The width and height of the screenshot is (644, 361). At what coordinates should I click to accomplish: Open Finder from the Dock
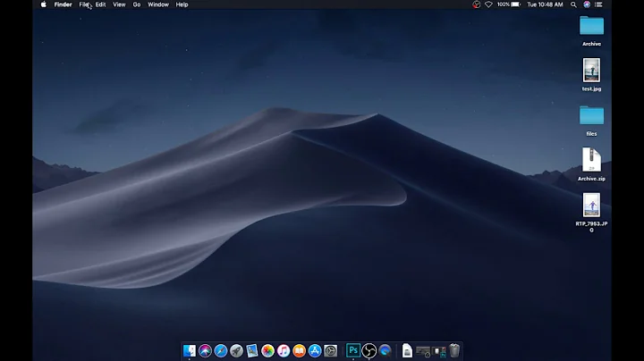click(x=190, y=351)
